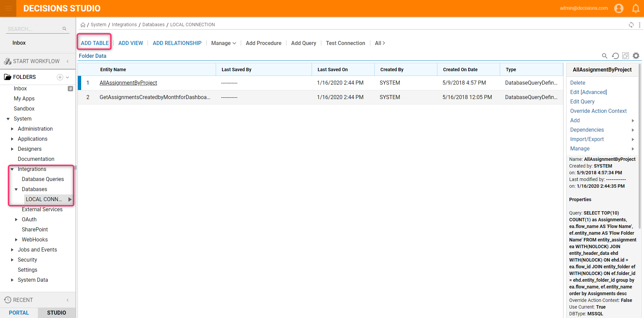This screenshot has width=644, height=318.
Task: Collapse the Integrations tree node
Action: (x=12, y=169)
